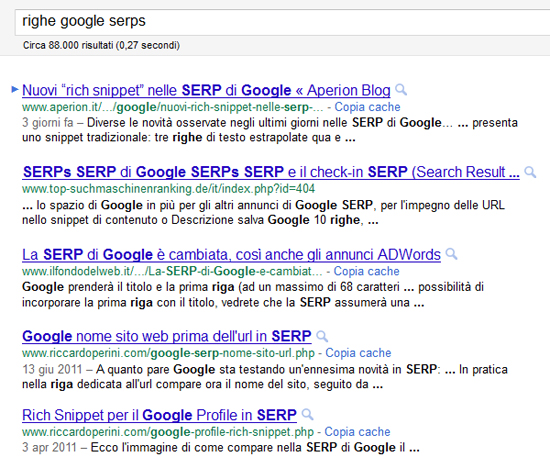Image resolution: width=550 pixels, height=457 pixels.
Task: Open 'Copia cache' for google-profile-rich-snippet.php
Action: [x=357, y=432]
